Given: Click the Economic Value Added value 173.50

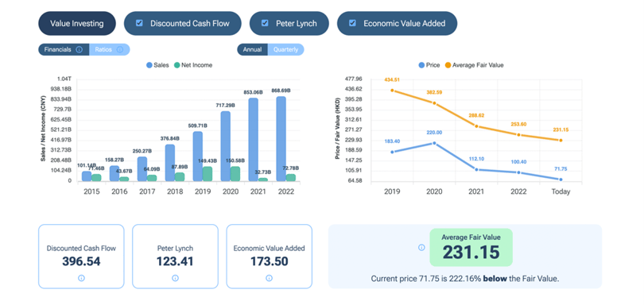Looking at the screenshot, I should tap(269, 261).
